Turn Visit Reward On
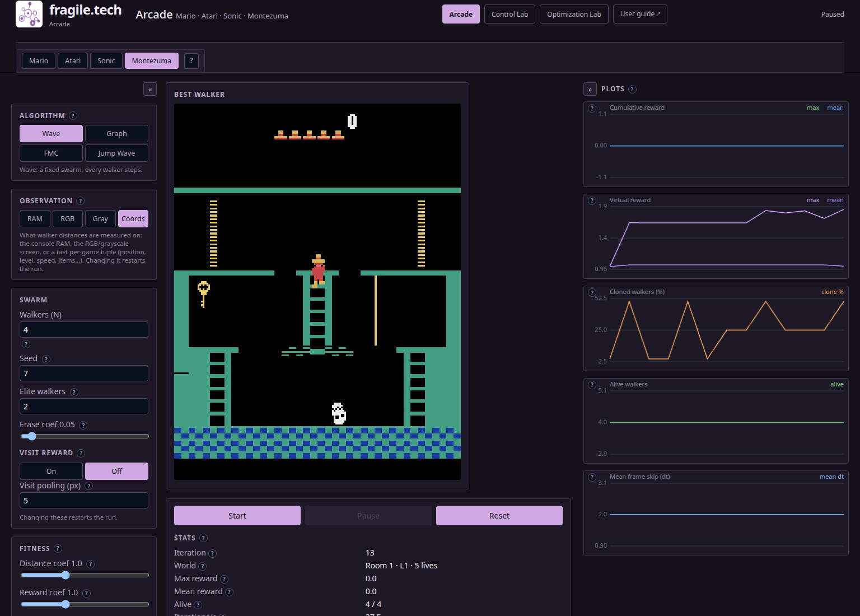Viewport: 860px width, 616px height. pos(51,472)
